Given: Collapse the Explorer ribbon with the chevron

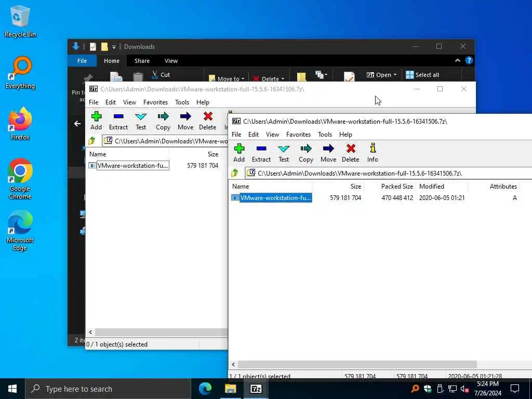Looking at the screenshot, I should tap(457, 60).
